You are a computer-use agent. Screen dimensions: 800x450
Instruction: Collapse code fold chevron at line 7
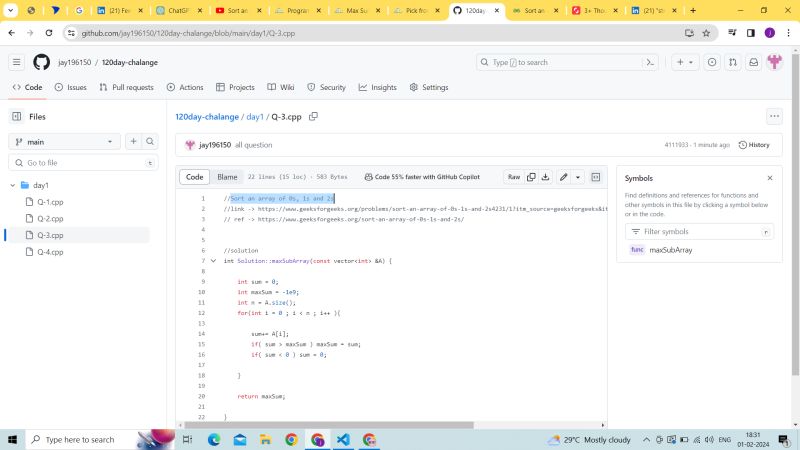click(213, 261)
